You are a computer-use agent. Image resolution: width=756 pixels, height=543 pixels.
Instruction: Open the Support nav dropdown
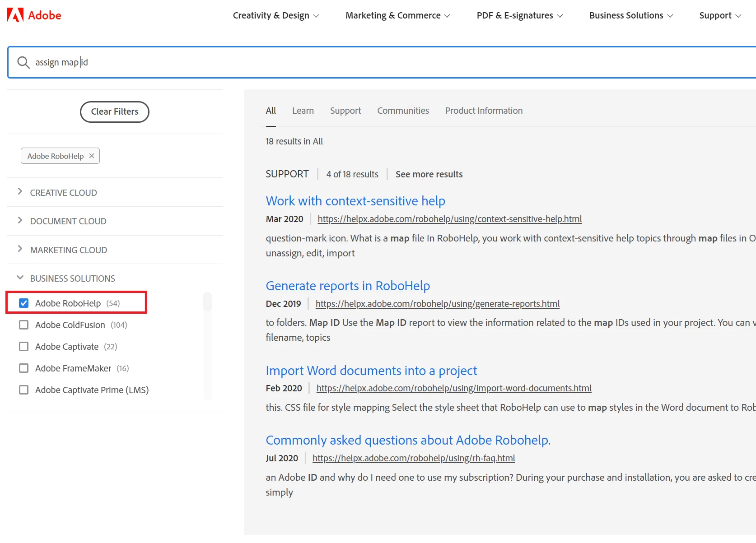tap(720, 15)
